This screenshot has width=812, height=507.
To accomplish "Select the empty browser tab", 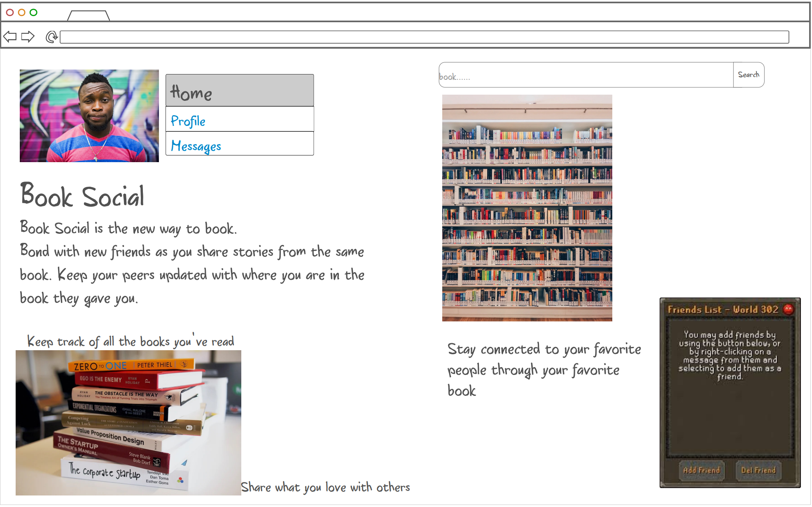I will 89,16.
